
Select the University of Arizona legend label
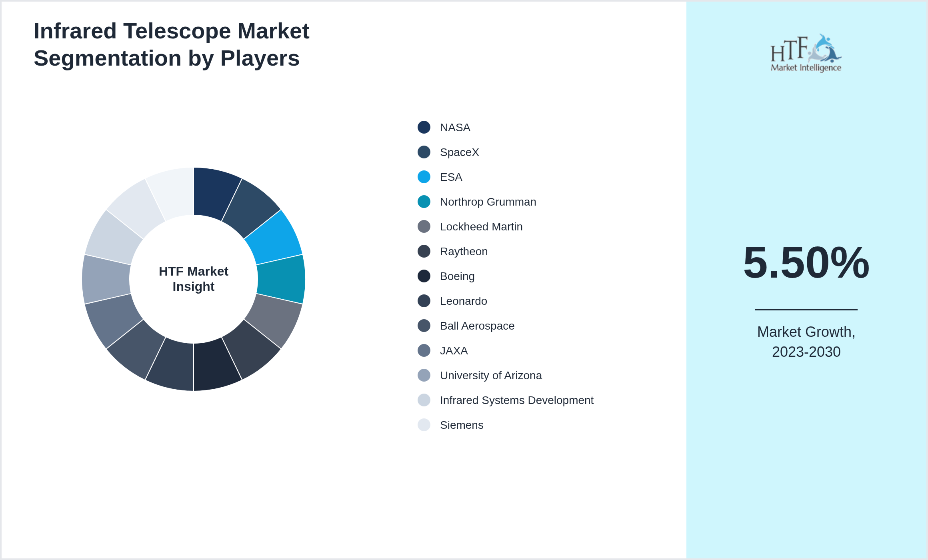pos(491,376)
